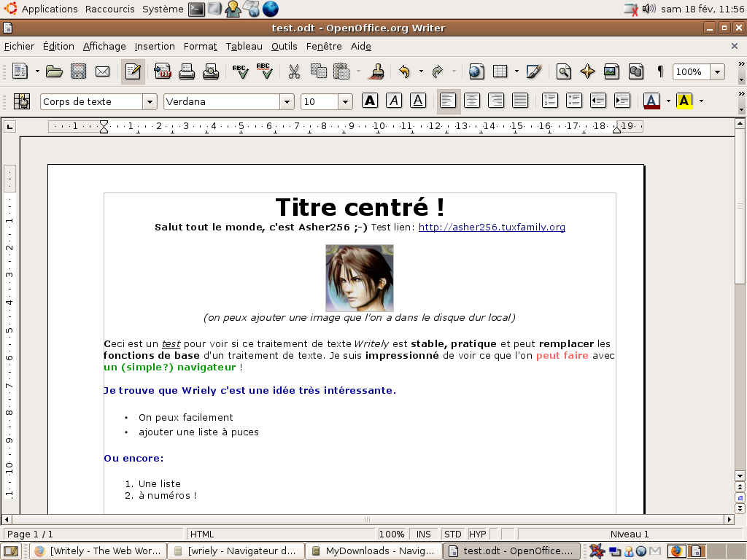Switch to MyDownloads Navigateur taskbar window
Screen dimensions: 747x560
[373, 551]
